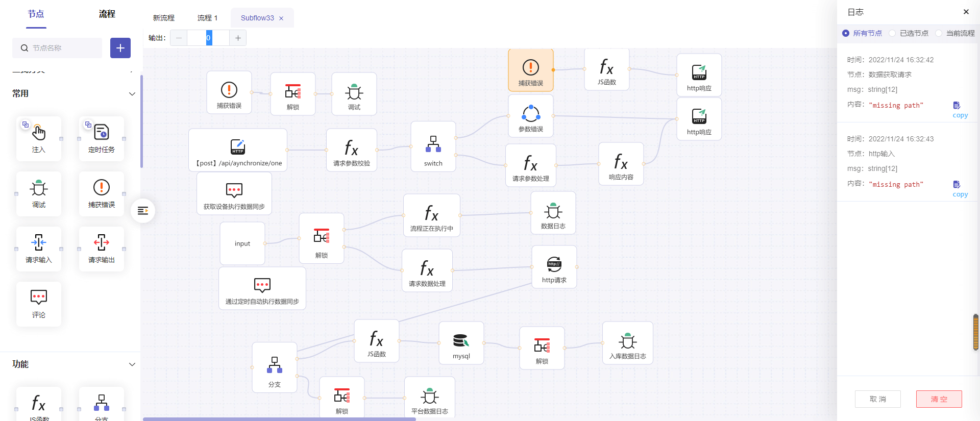Select 已选节点 log filter
The width and height of the screenshot is (980, 421).
click(x=892, y=33)
